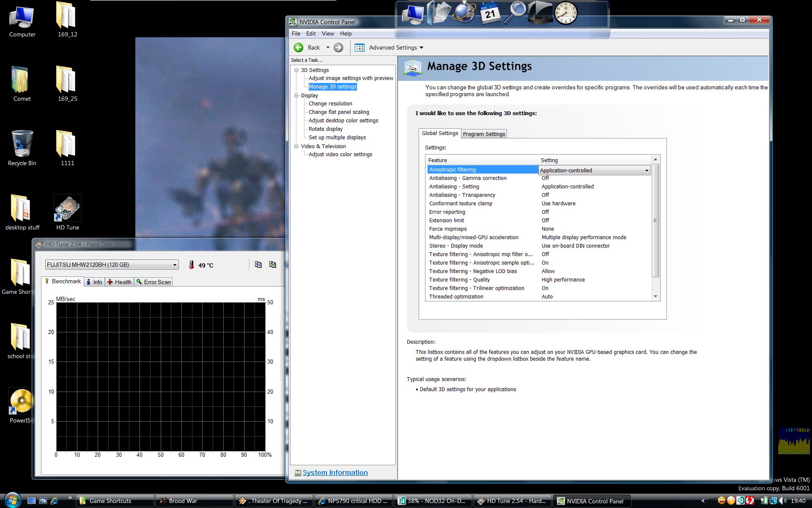Click the HD Tune copy screenshot icon

273,265
